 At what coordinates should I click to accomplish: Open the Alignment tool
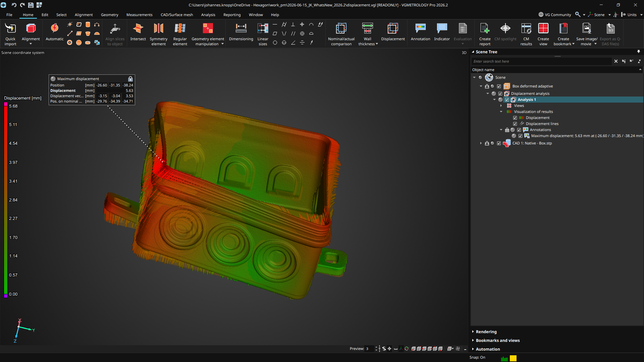[31, 34]
